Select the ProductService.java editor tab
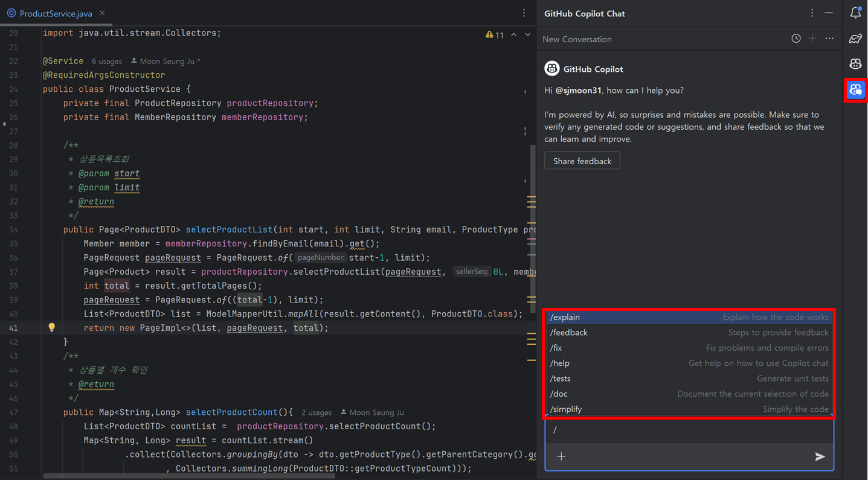 click(56, 13)
